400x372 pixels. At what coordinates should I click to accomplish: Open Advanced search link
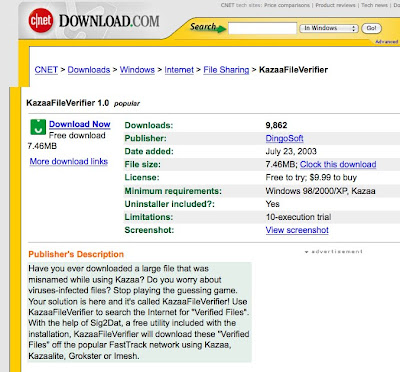coord(387,42)
